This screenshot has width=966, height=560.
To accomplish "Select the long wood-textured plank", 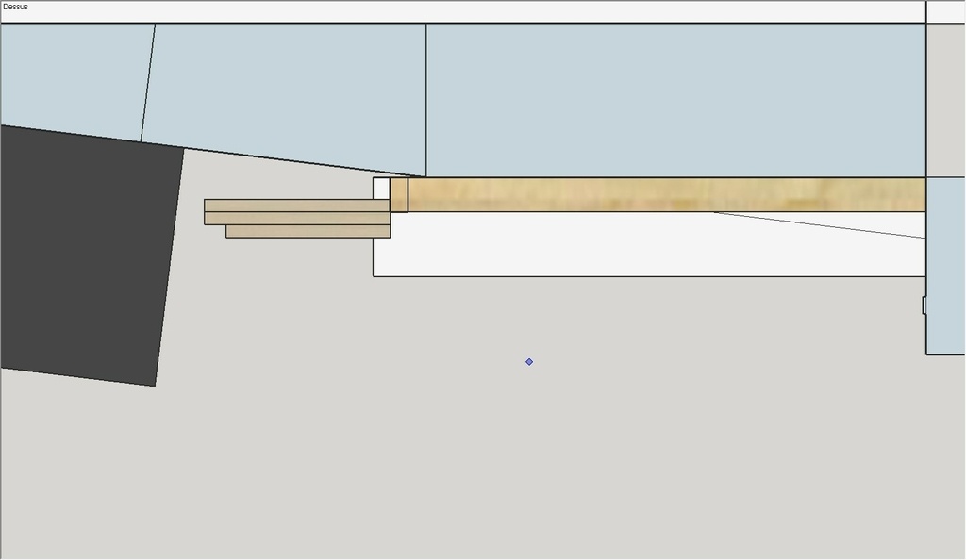I will tap(667, 194).
